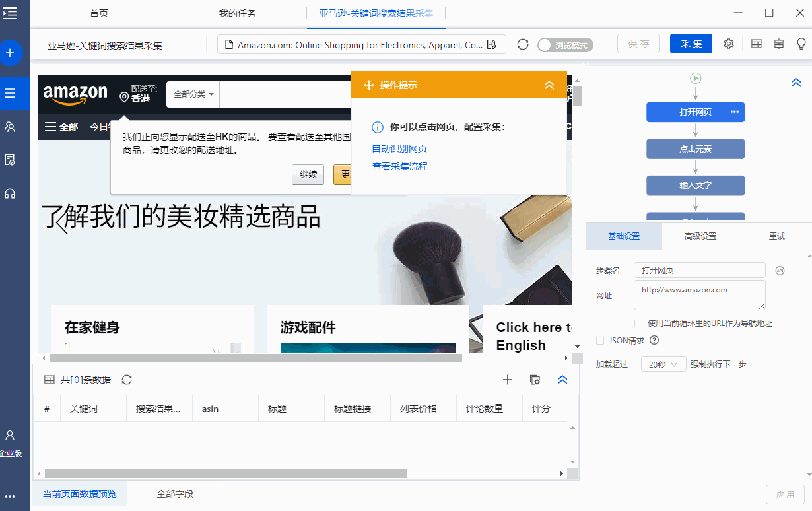Click the 查看采集流程 link

click(400, 166)
